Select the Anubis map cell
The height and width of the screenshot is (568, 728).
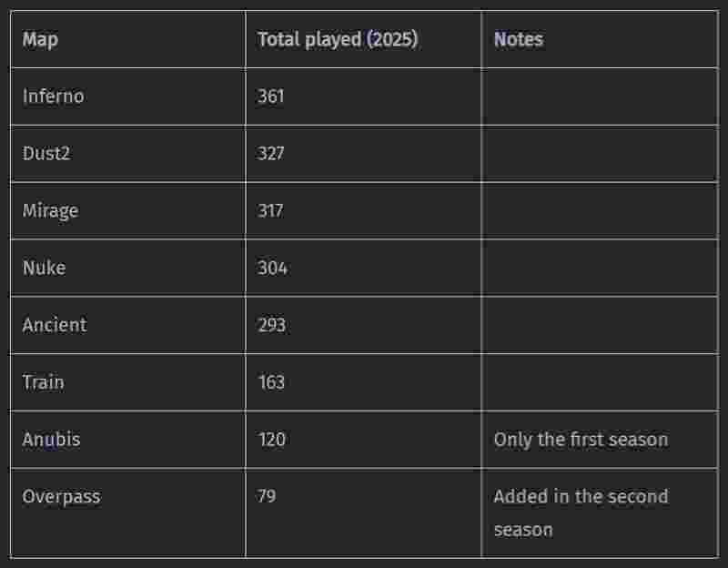(51, 440)
